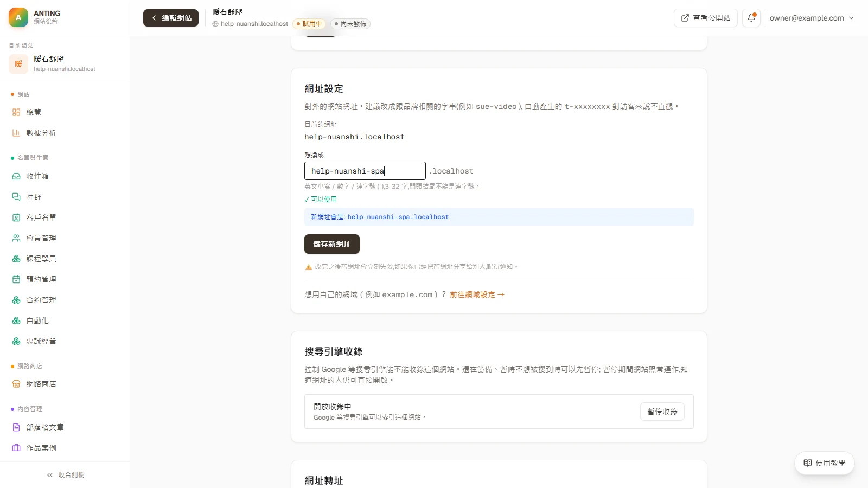The image size is (868, 488).
Task: Open the 網路商店 shop icon
Action: 16,384
